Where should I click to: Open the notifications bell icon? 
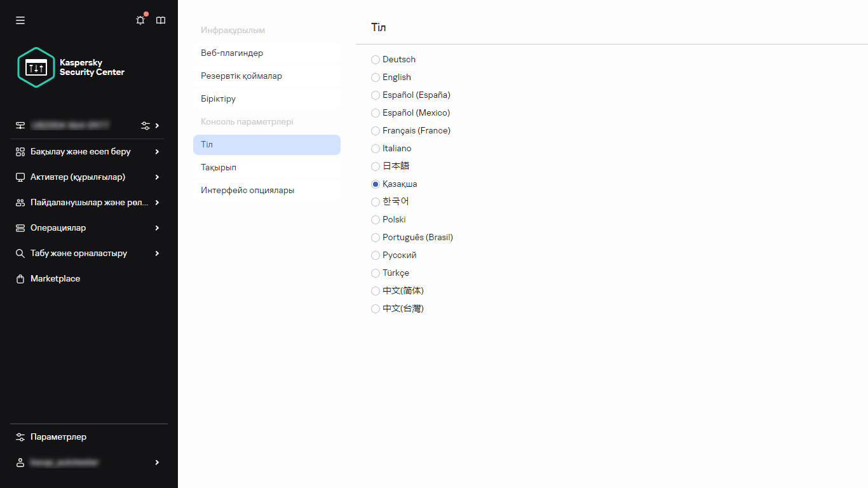pyautogui.click(x=140, y=20)
